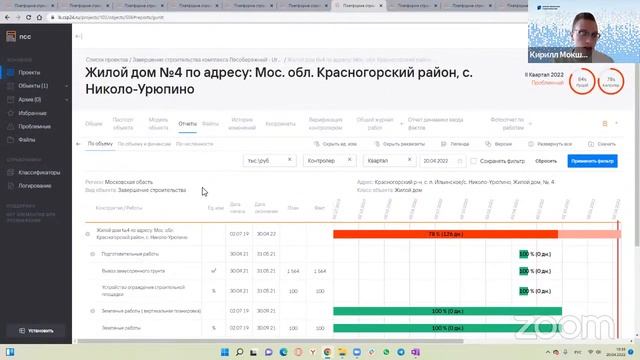Click the Применить фильтр button
The height and width of the screenshot is (360, 640).
(x=592, y=161)
